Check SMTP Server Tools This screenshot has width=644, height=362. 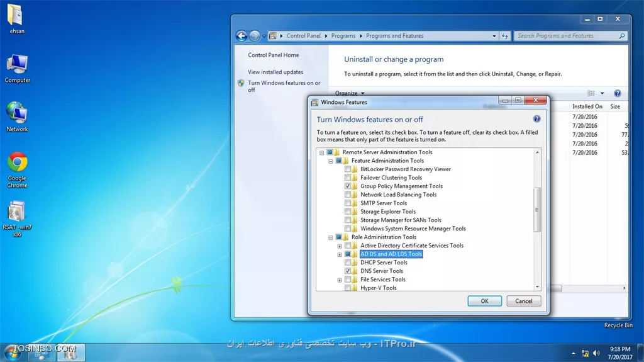[x=347, y=203]
